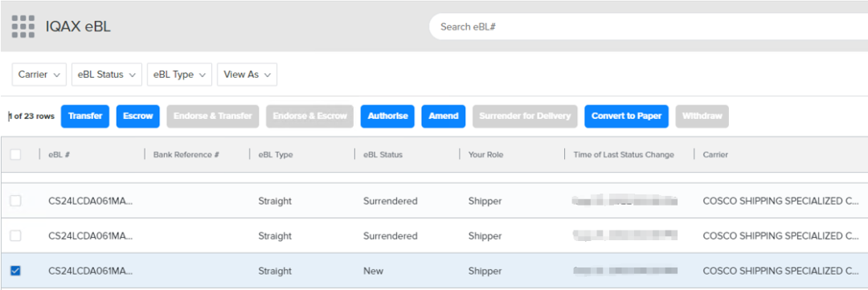Screen dimensions: 868x290
Task: Click the Amend button
Action: click(x=444, y=116)
